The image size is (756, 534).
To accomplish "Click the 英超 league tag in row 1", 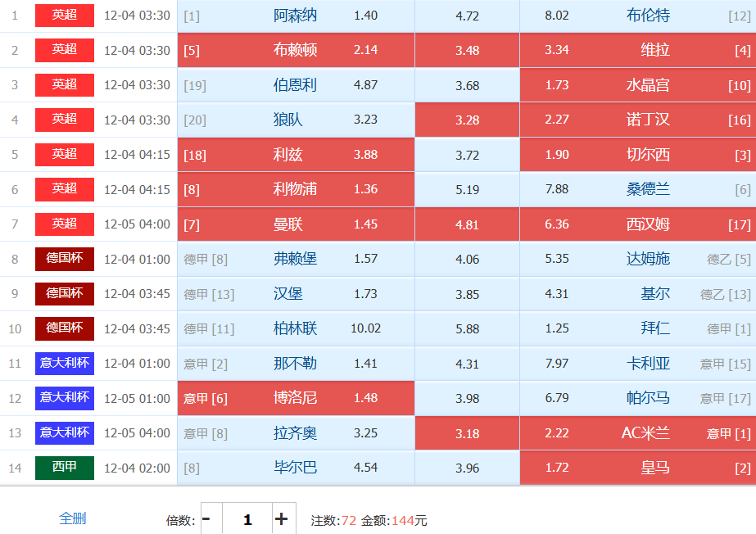I will pos(65,15).
